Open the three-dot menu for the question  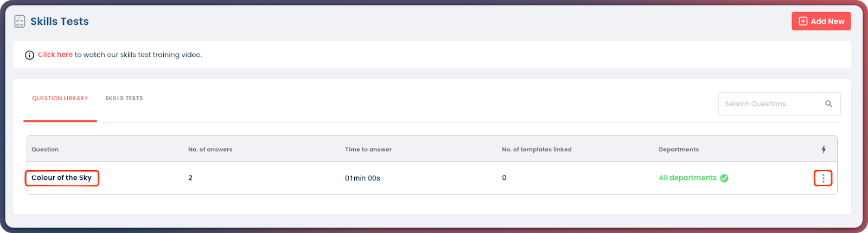(x=823, y=178)
